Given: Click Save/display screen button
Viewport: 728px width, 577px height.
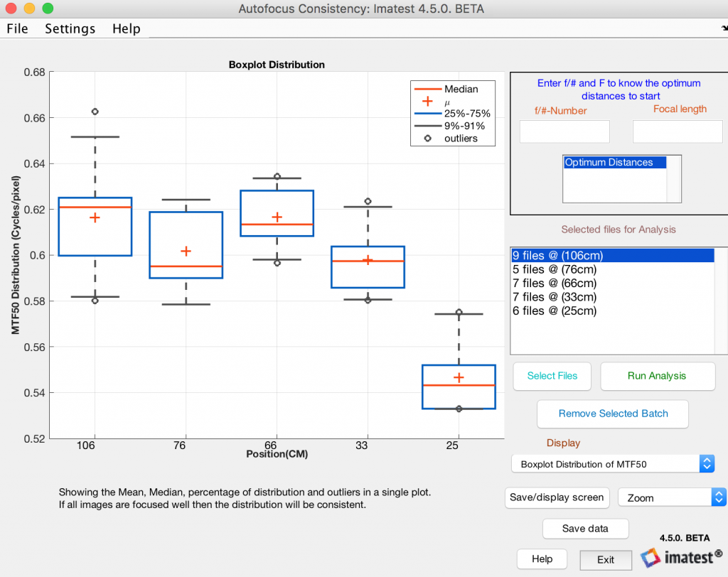Looking at the screenshot, I should [557, 497].
